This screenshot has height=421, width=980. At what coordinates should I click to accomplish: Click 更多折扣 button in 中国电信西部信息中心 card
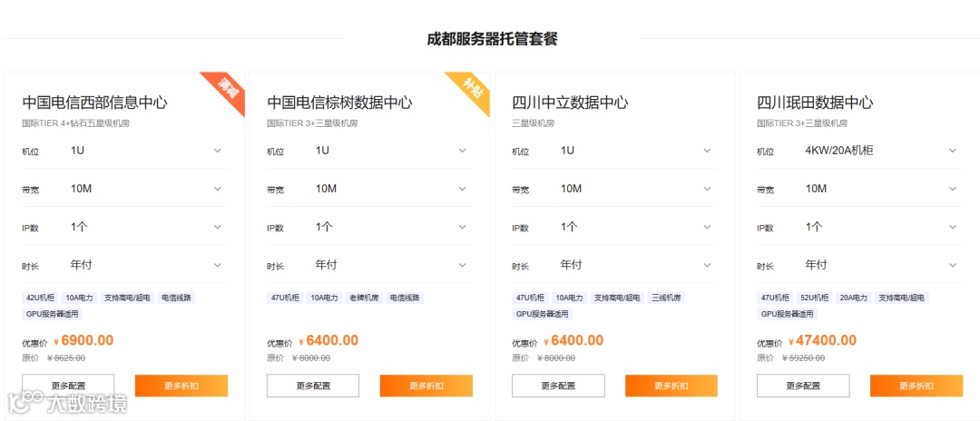(181, 386)
